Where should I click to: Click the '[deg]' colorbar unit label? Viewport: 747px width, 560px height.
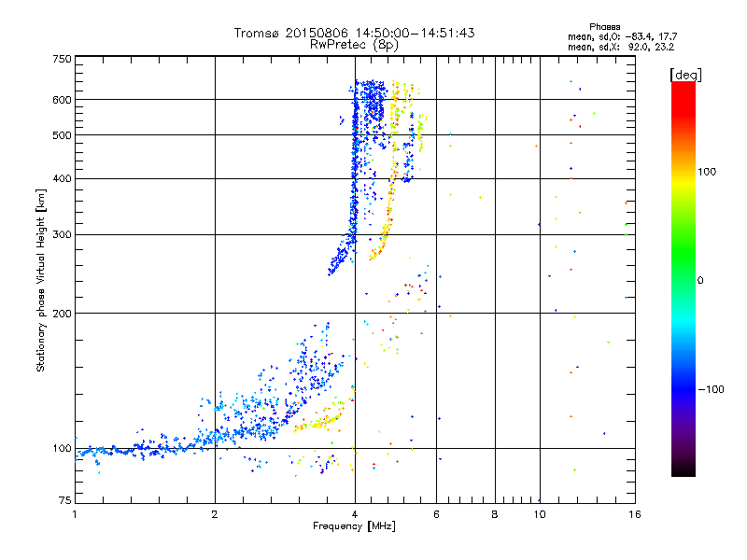pos(685,75)
